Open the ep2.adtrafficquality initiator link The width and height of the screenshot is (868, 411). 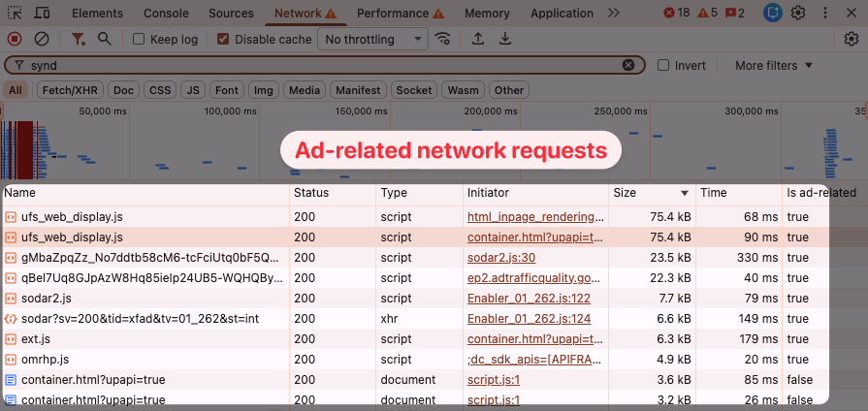534,278
